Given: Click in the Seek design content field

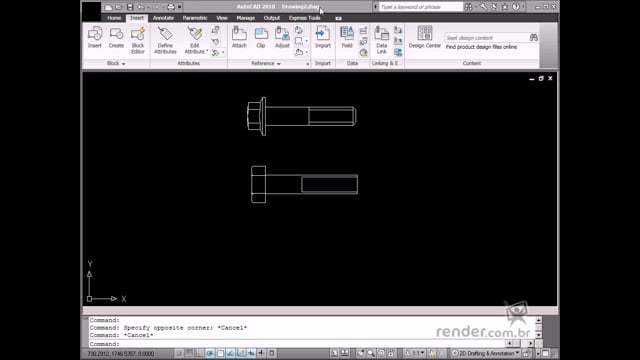Looking at the screenshot, I should 487,38.
